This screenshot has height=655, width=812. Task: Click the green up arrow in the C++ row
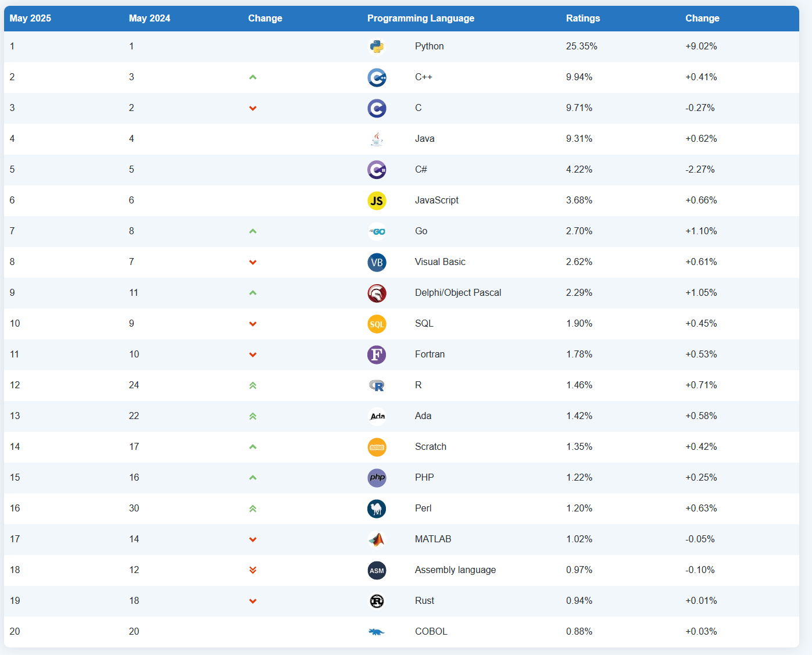pos(253,77)
